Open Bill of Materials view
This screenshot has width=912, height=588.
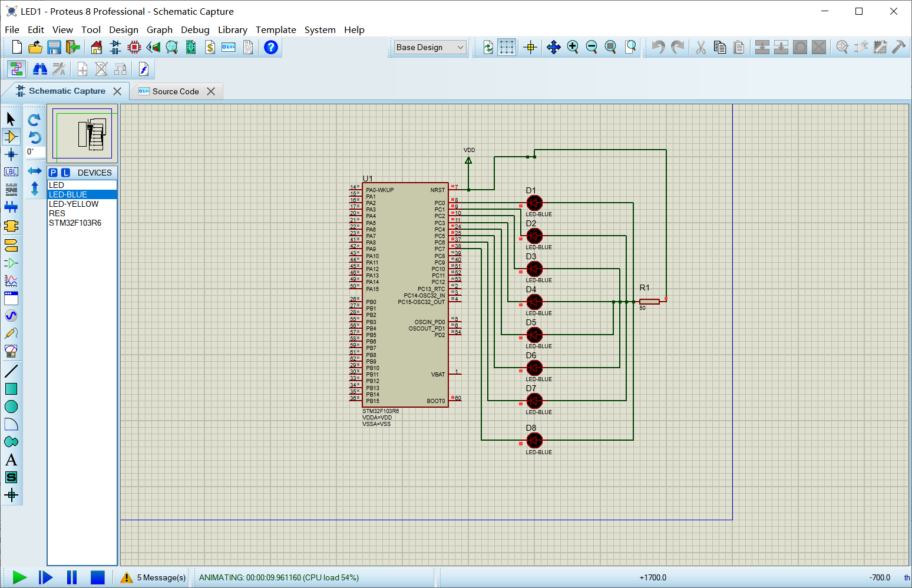pyautogui.click(x=210, y=47)
